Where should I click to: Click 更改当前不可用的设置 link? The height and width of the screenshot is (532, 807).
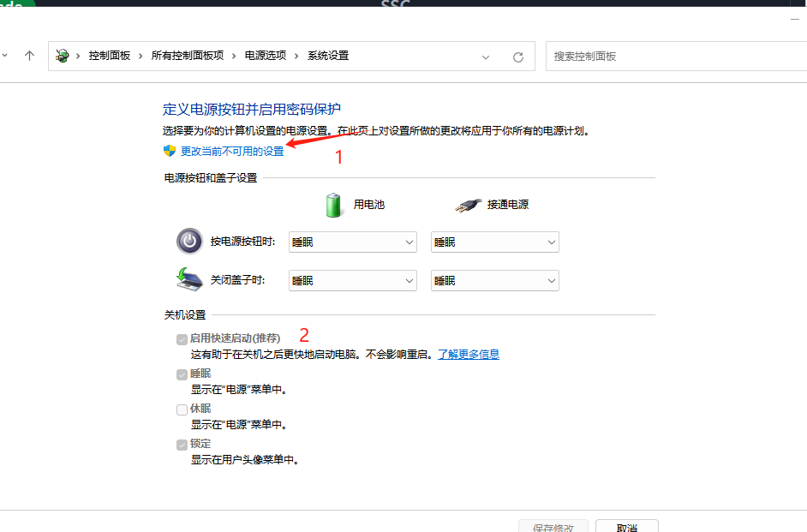click(x=232, y=152)
